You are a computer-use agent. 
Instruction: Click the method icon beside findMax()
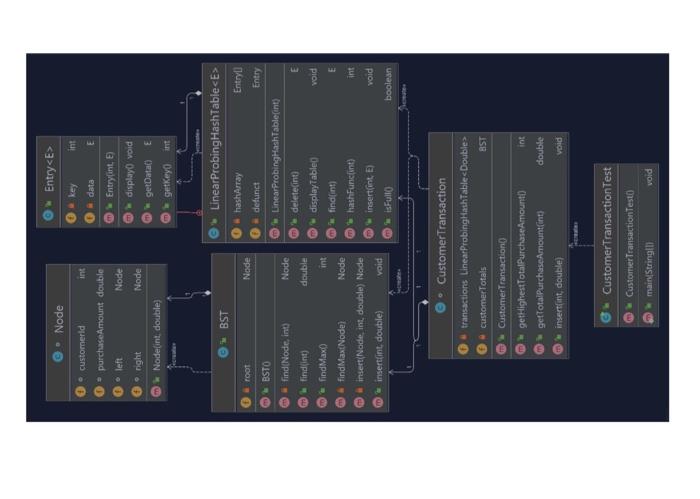[321, 402]
